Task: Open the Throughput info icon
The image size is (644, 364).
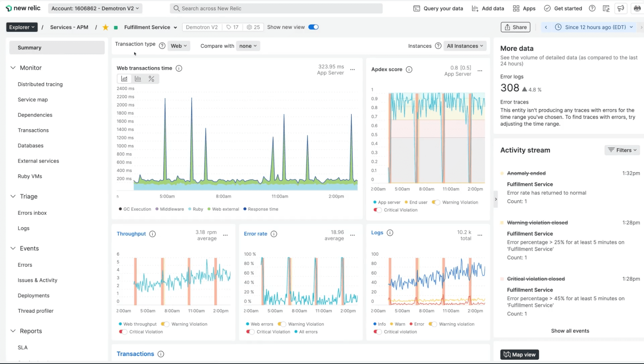Action: tap(152, 234)
